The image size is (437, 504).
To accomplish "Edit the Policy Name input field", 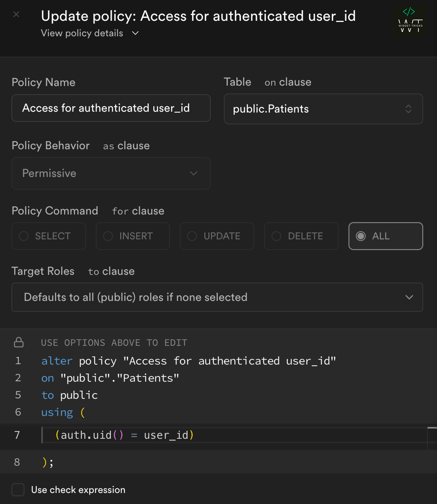I will point(111,108).
